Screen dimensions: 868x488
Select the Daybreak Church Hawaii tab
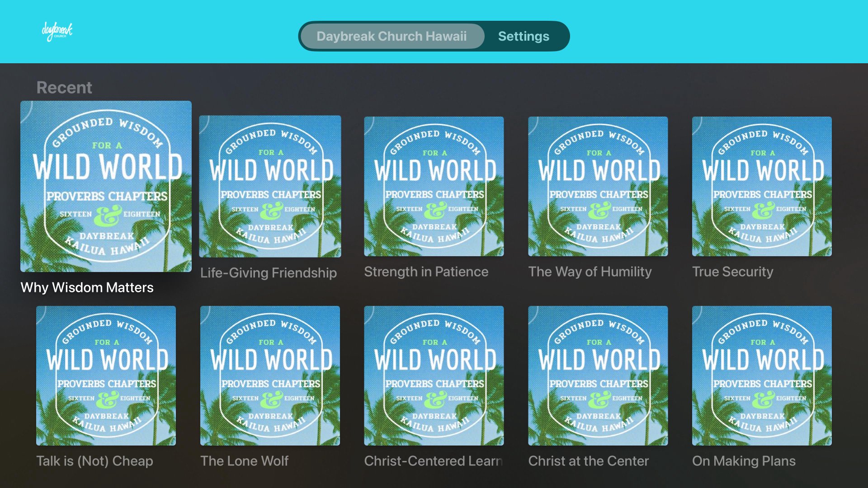click(392, 36)
